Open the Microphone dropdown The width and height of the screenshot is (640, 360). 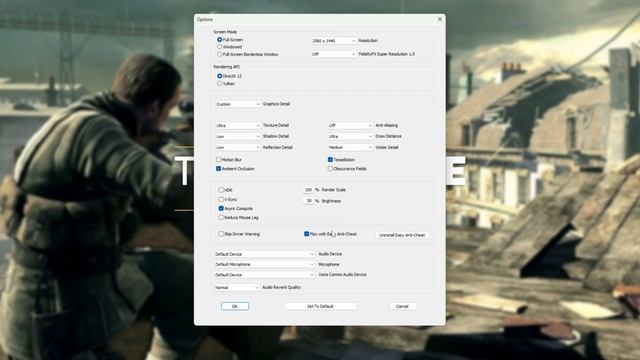pyautogui.click(x=264, y=264)
